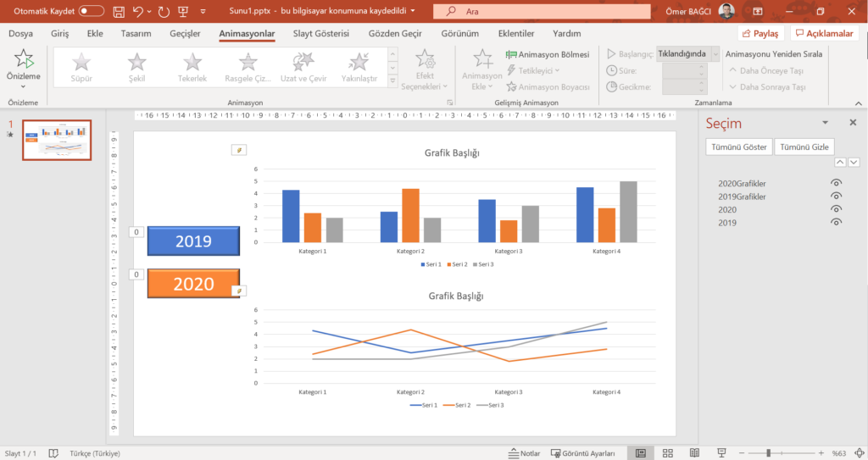Click the Animasyon Boyacısı tool
Viewport: 868px width, 460px height.
[x=548, y=87]
